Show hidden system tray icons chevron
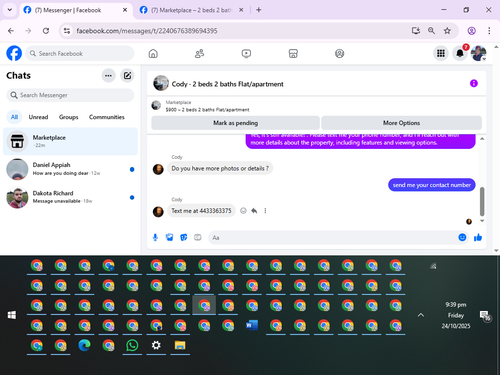The image size is (500, 375). tap(421, 315)
